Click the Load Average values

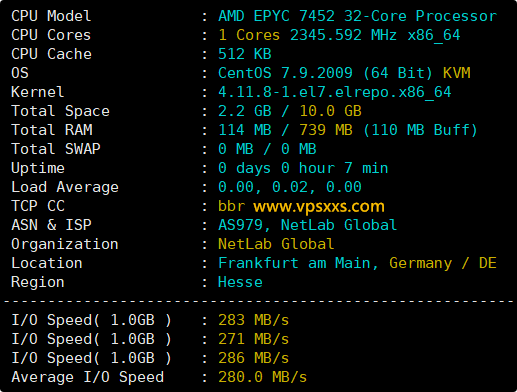coord(290,187)
